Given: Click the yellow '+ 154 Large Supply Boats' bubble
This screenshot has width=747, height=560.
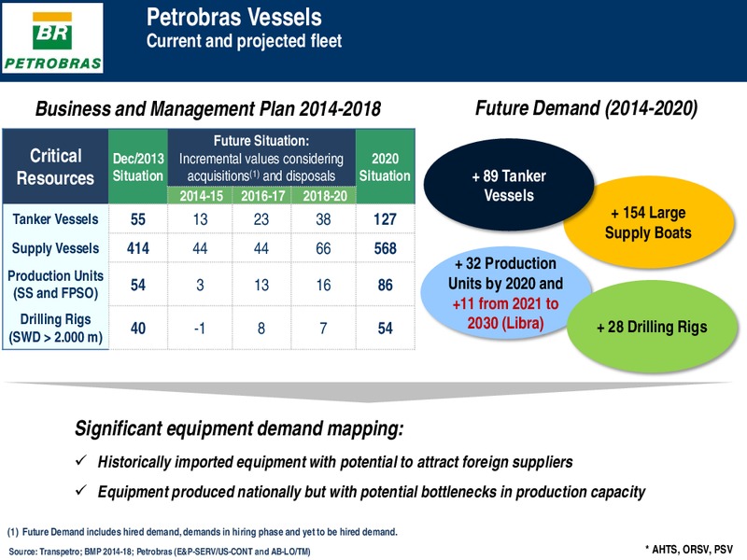Looking at the screenshot, I should pos(648,222).
